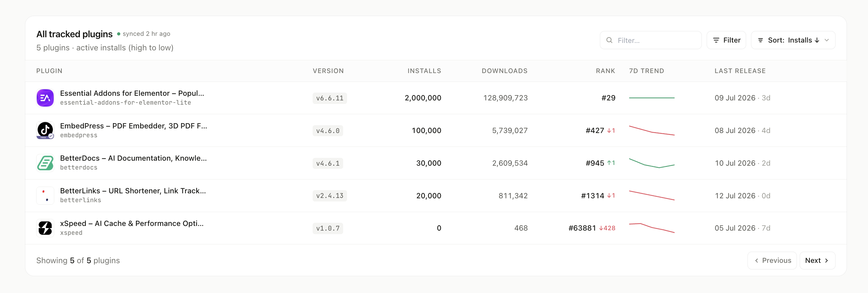The image size is (868, 293).
Task: Click the Essential Addons plugin icon
Action: (x=45, y=98)
